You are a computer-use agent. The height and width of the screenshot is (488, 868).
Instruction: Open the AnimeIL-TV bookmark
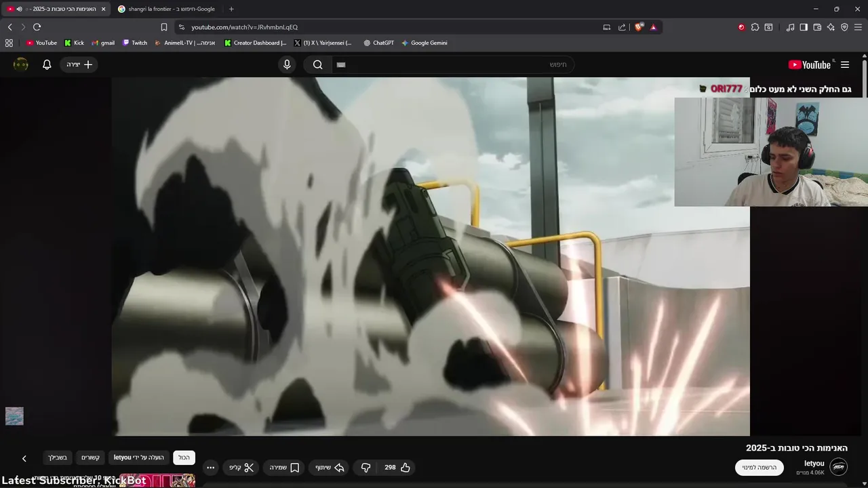click(x=185, y=43)
